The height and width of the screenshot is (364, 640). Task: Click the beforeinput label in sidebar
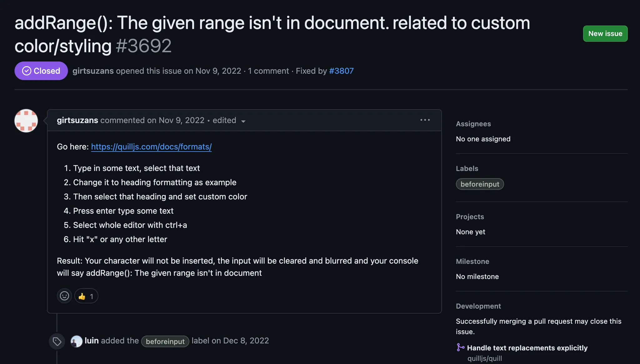point(480,184)
